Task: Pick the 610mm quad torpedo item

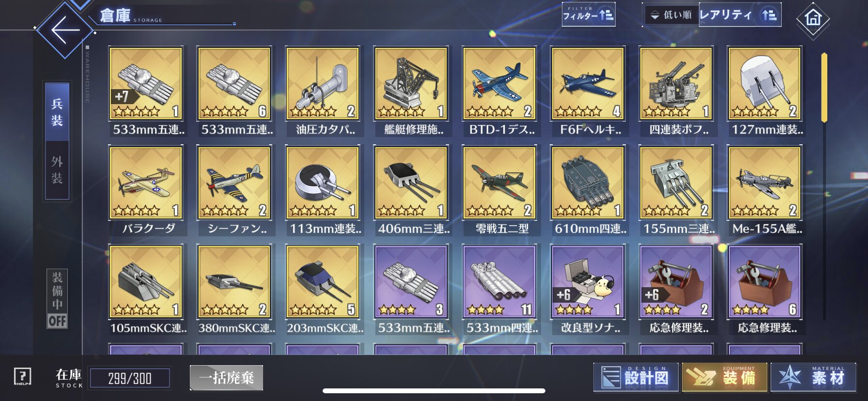Action: 588,190
